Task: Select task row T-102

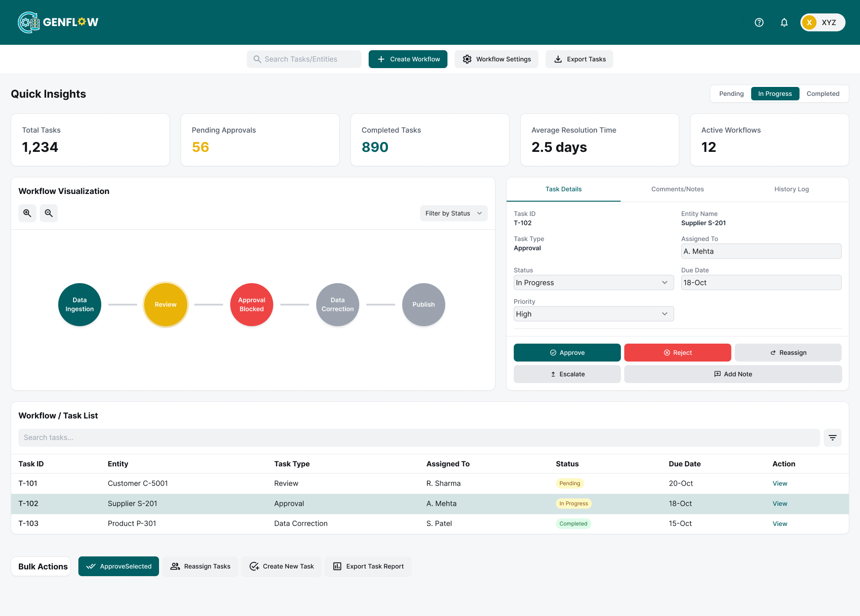Action: (430, 504)
